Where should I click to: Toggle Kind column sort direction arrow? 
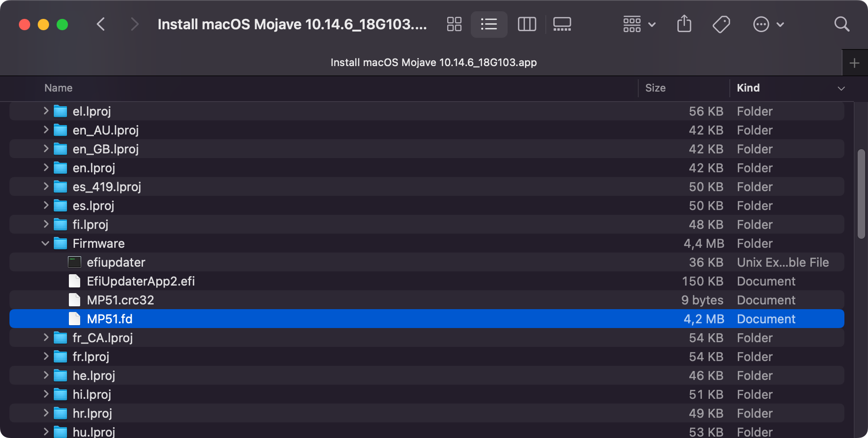coord(841,88)
